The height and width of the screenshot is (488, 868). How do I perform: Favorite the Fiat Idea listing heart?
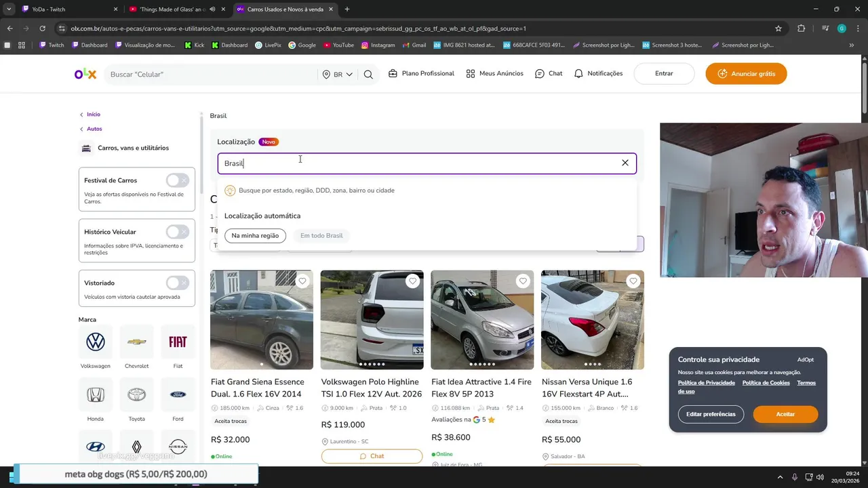coord(523,281)
